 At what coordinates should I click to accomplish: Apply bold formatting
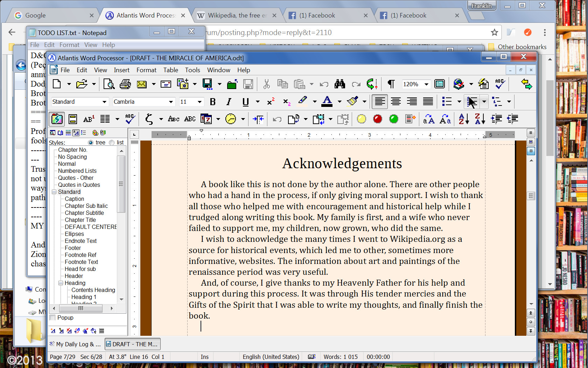(212, 102)
